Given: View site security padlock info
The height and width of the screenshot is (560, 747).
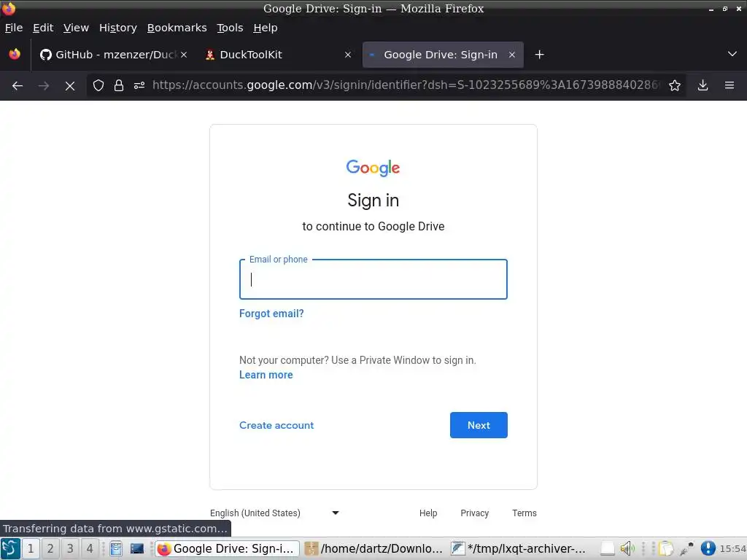Looking at the screenshot, I should coord(119,86).
